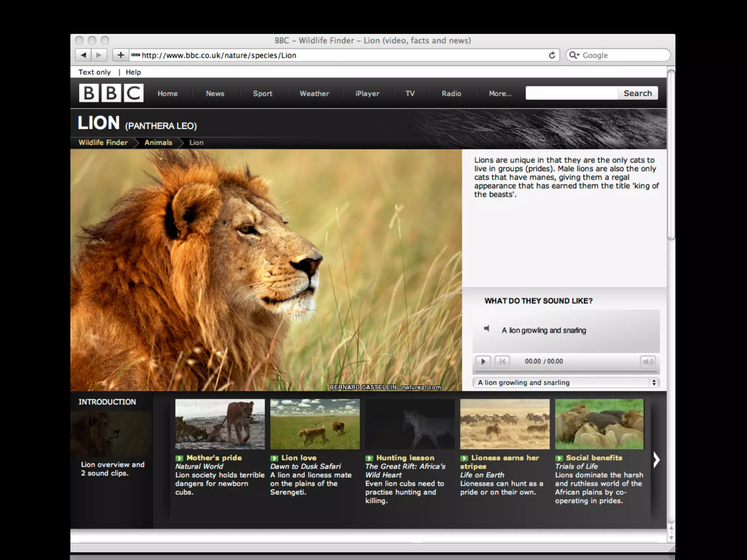Click the BBC logo
Image resolution: width=747 pixels, height=560 pixels.
[x=111, y=93]
